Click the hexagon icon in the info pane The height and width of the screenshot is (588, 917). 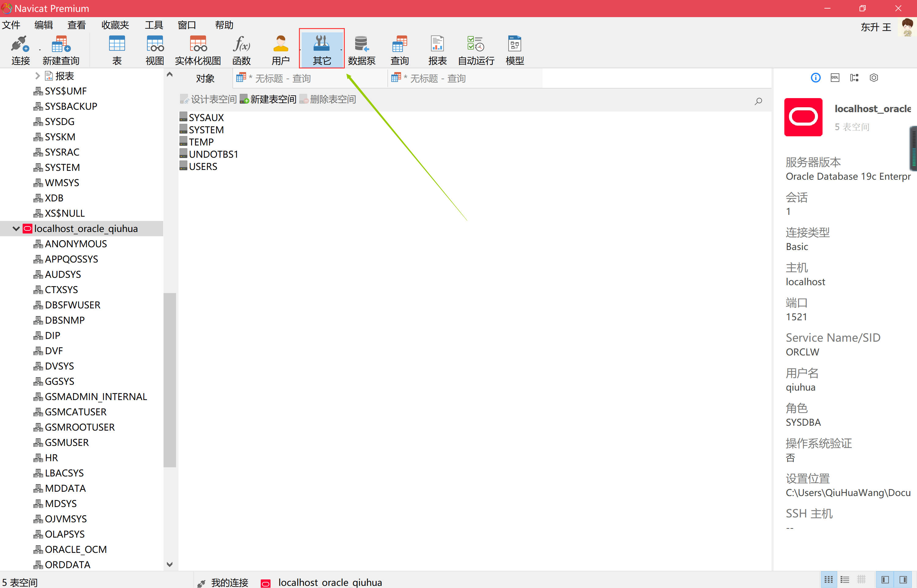[x=874, y=78]
